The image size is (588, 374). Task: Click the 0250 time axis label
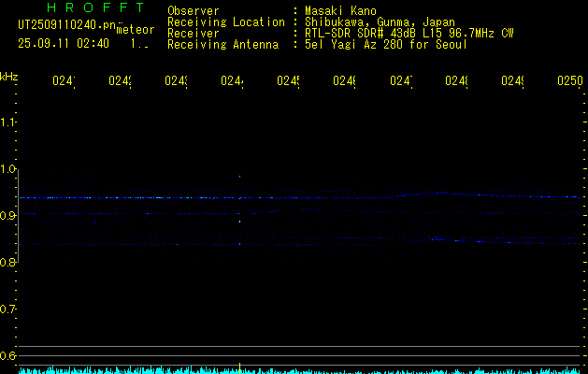570,80
